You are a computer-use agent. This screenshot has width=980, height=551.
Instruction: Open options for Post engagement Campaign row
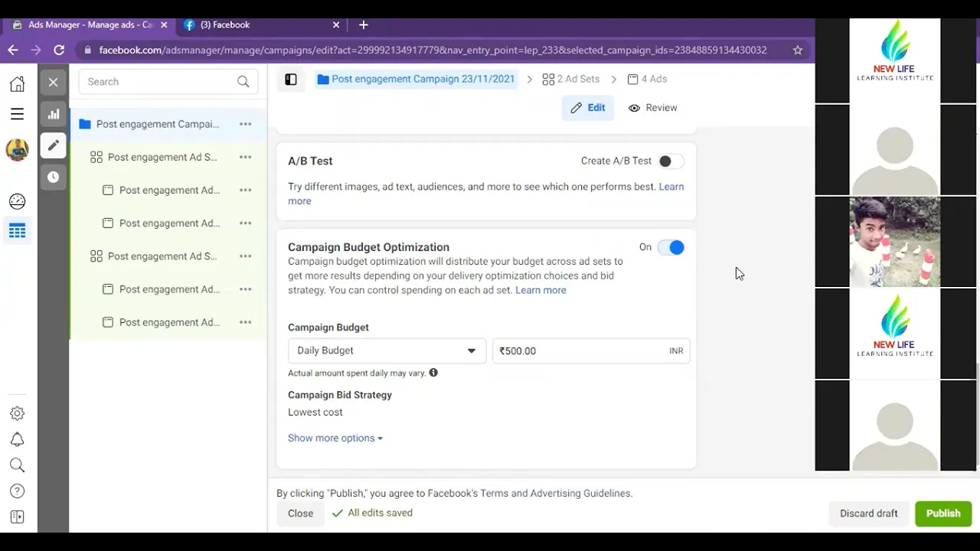click(245, 124)
